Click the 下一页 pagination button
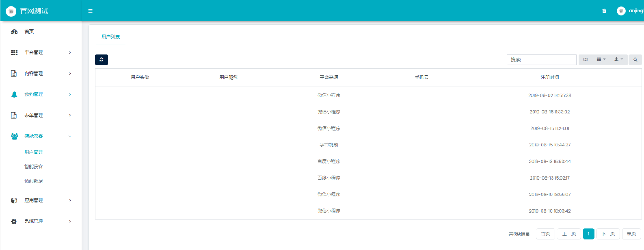The image size is (644, 250). (x=608, y=234)
